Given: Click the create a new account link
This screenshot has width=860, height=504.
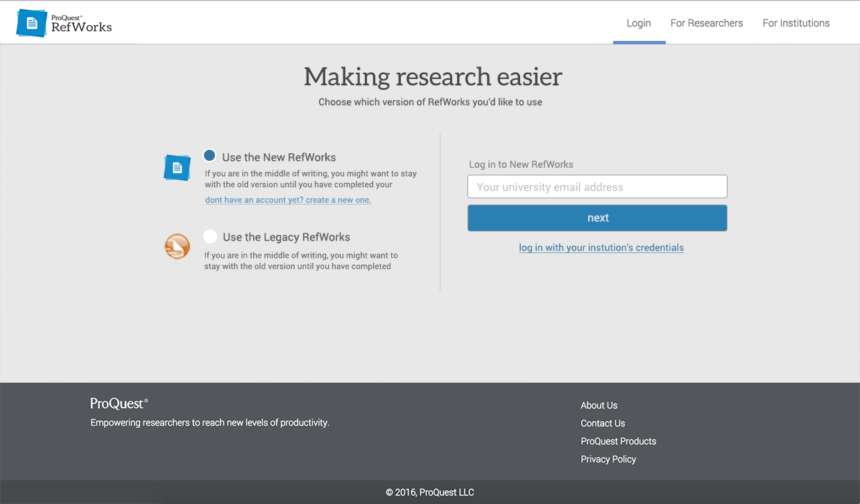Looking at the screenshot, I should (x=288, y=200).
